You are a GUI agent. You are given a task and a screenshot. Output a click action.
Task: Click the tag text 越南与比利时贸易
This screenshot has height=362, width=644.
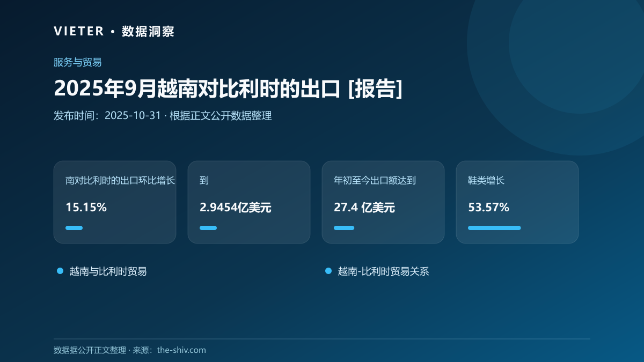(x=108, y=271)
